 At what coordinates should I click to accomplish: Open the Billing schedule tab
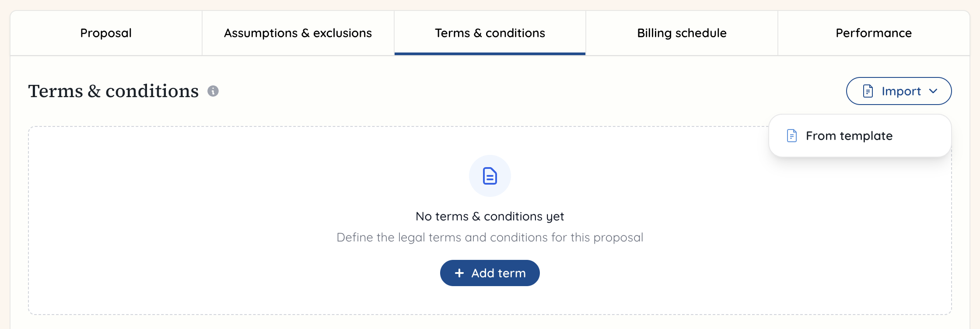(x=682, y=33)
